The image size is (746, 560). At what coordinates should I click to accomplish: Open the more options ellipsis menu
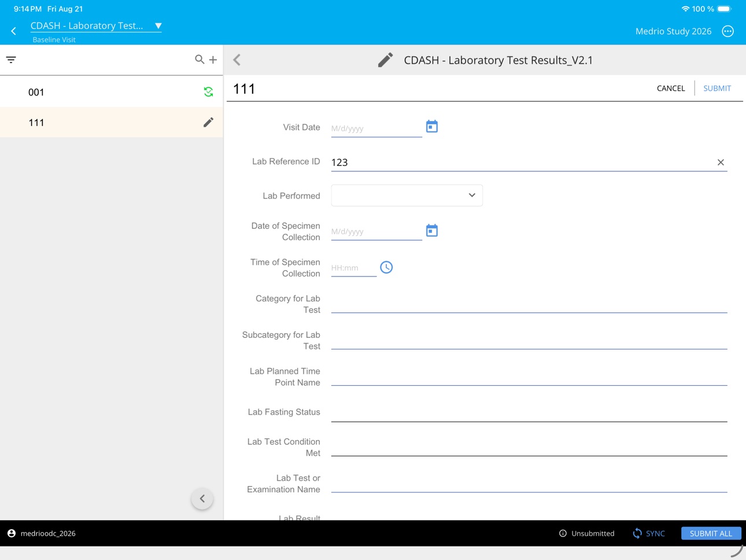(x=727, y=31)
